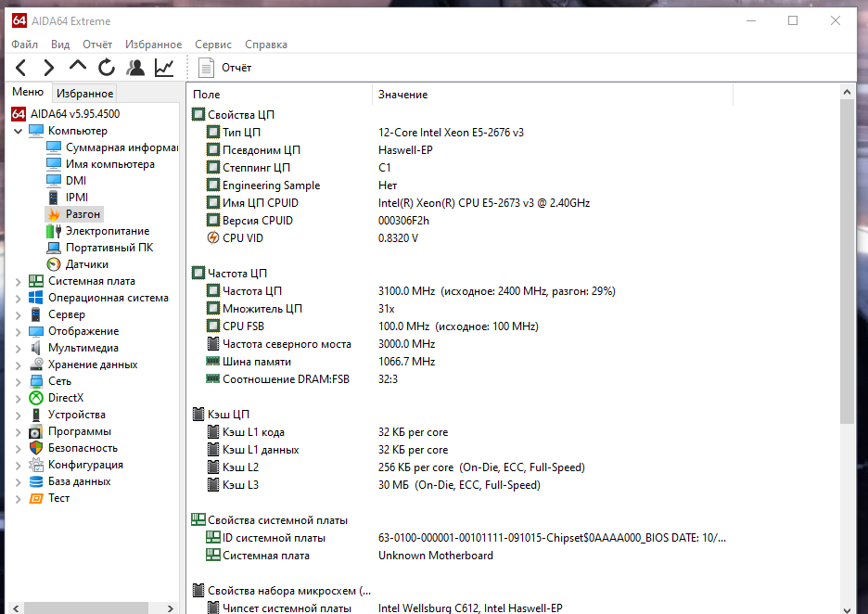Click the Поле column header
The width and height of the screenshot is (868, 614).
[x=279, y=95]
